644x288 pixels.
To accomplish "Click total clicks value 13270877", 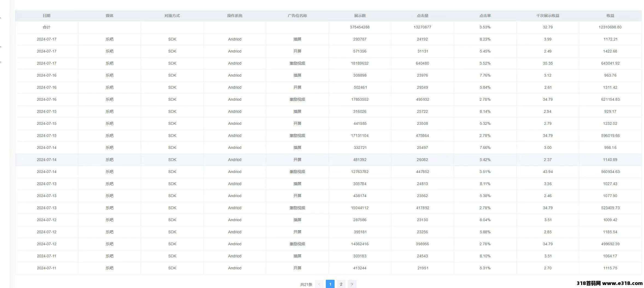I will tap(422, 27).
